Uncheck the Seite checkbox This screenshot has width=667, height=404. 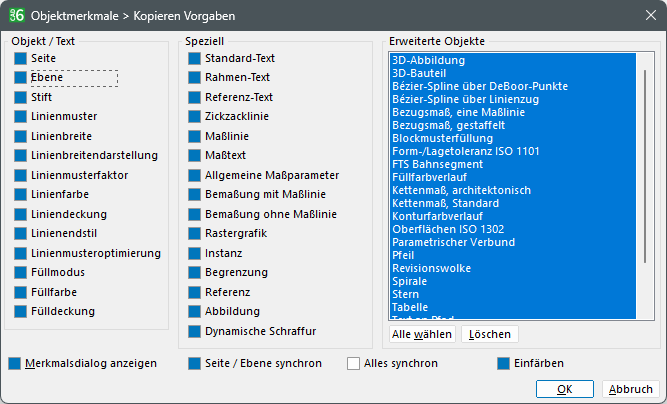(x=20, y=58)
